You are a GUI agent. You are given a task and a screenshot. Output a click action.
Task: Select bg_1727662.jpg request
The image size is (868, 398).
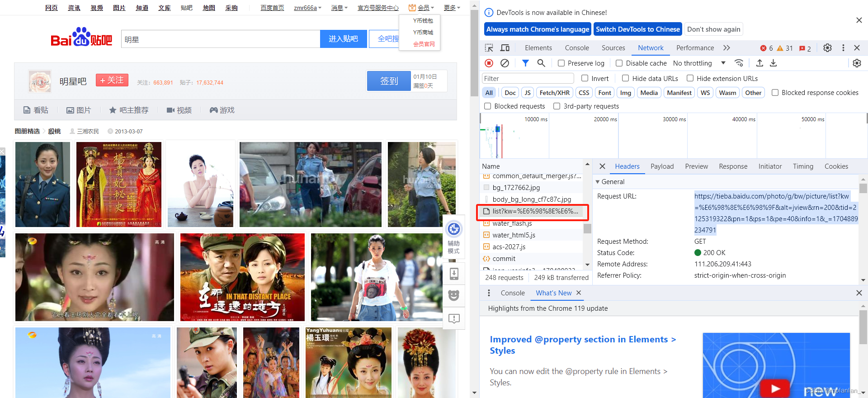click(532, 187)
